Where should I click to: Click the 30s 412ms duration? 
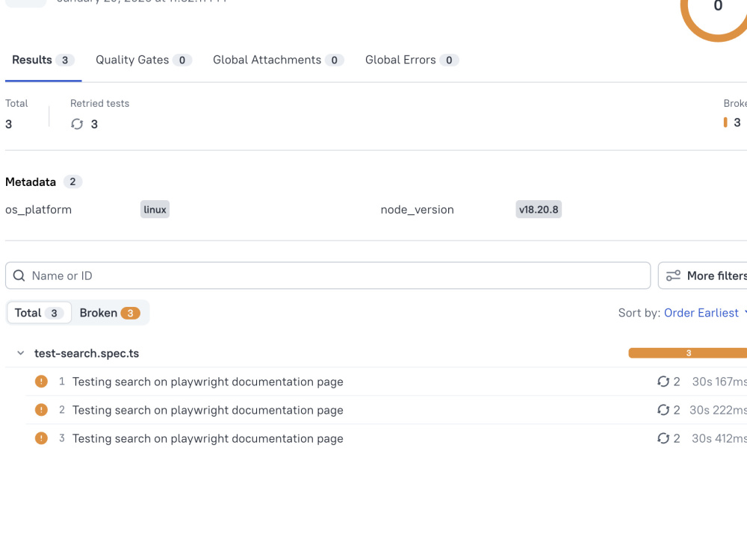tap(719, 438)
